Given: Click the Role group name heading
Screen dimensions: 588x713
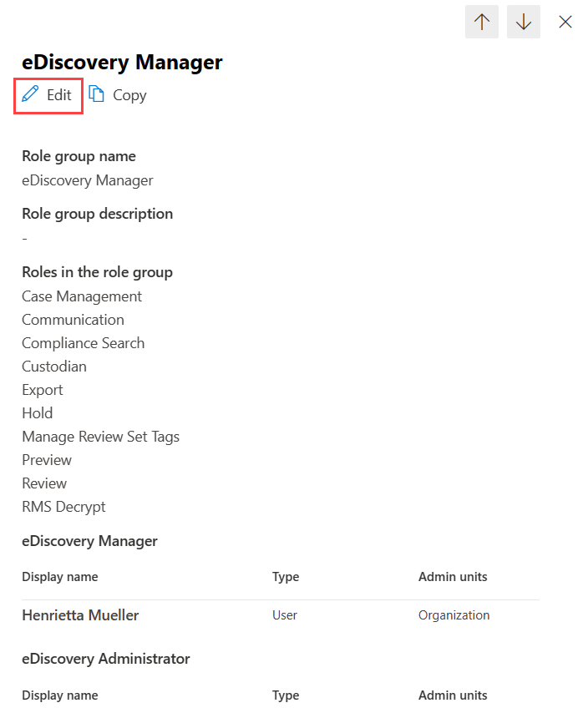Looking at the screenshot, I should point(79,156).
